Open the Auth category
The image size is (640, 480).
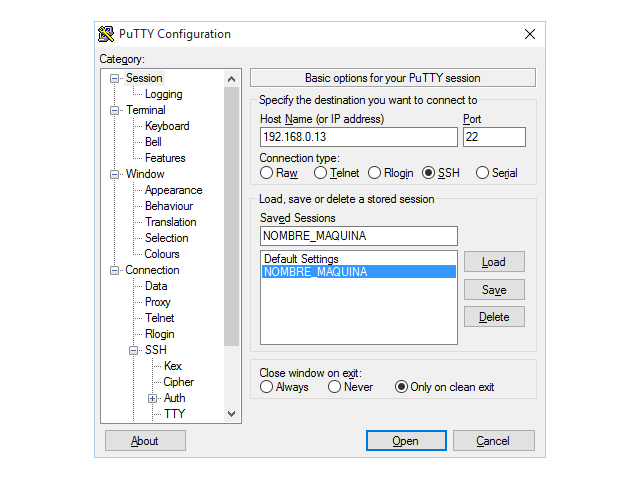[x=175, y=398]
